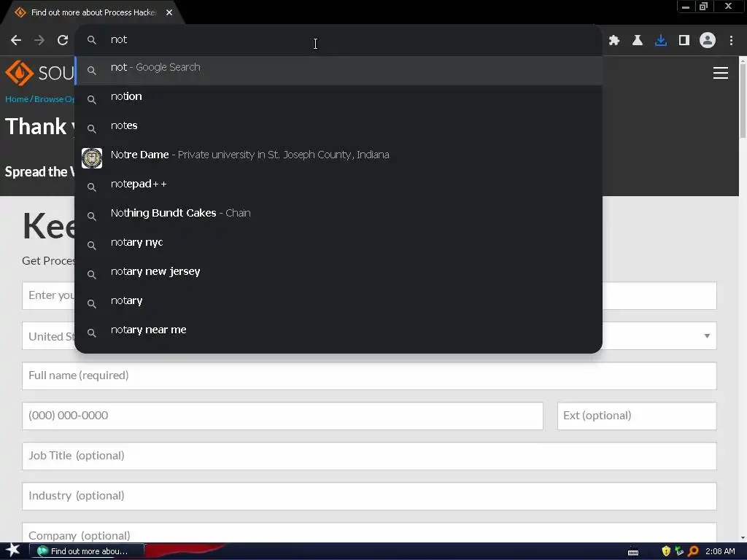
Task: Go back to the previous page
Action: click(16, 41)
